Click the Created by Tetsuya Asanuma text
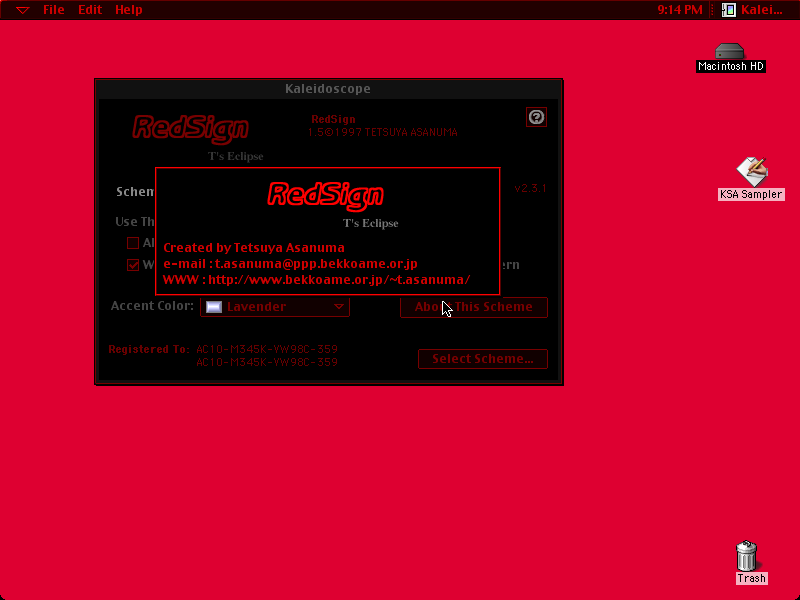Viewport: 800px width, 600px height. [x=254, y=248]
